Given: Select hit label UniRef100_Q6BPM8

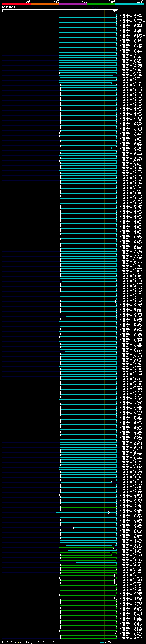Looking at the screenshot, I should tap(131, 346).
